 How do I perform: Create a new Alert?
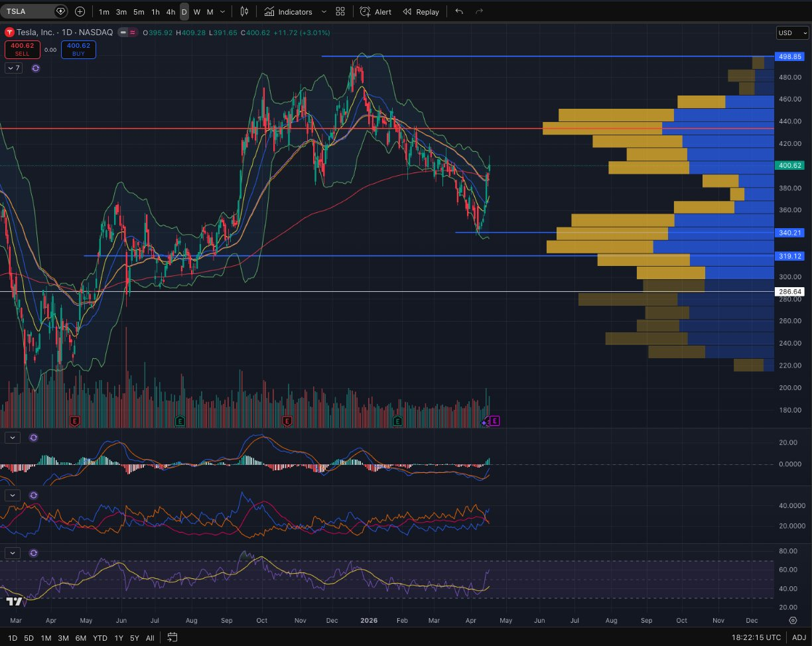pyautogui.click(x=376, y=12)
